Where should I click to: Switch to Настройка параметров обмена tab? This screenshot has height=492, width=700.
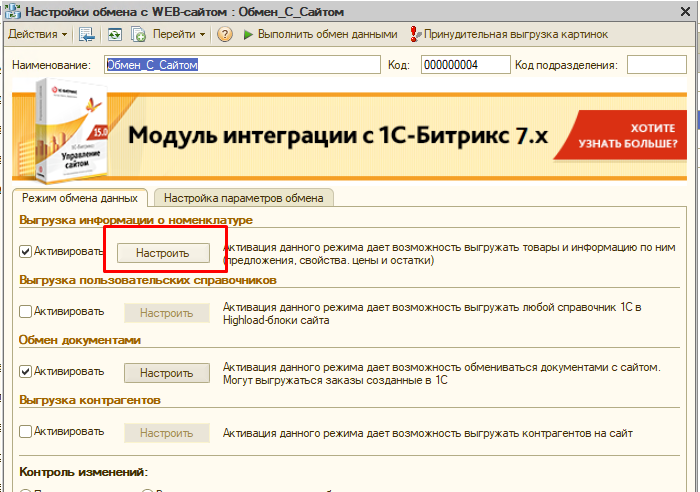[x=244, y=198]
